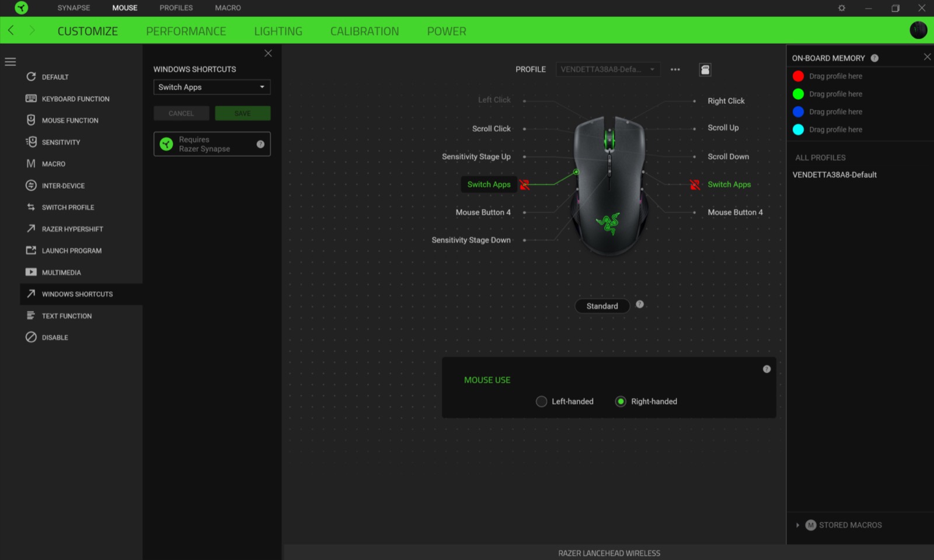This screenshot has width=934, height=560.
Task: Toggle the Standard mode button
Action: pyautogui.click(x=602, y=306)
